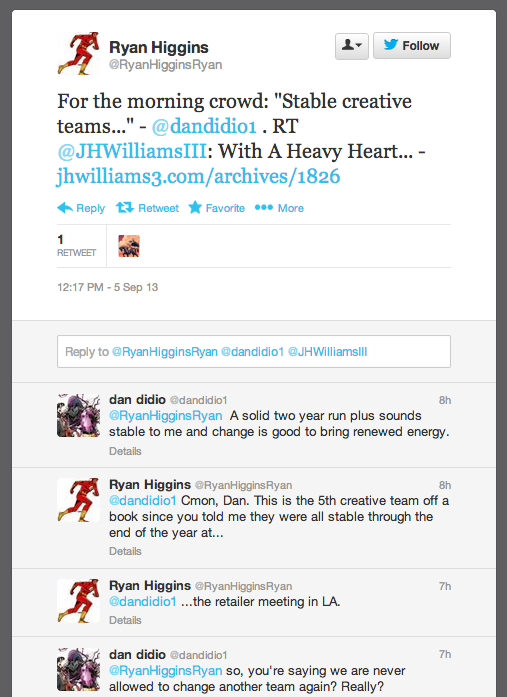The height and width of the screenshot is (697, 507).
Task: Click Ryan Higgins' Flash avatar at top
Action: click(79, 54)
